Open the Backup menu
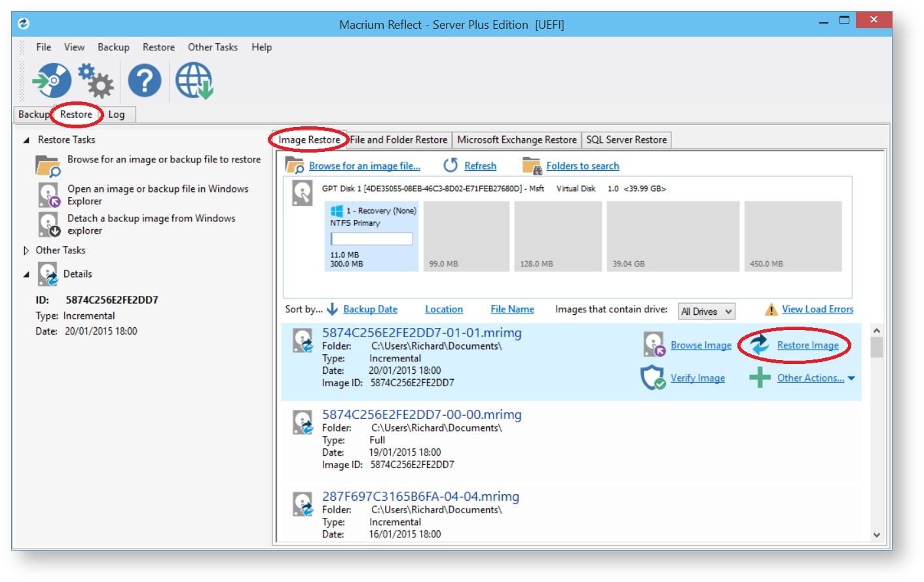Screen dimensions: 924x582 [113, 46]
